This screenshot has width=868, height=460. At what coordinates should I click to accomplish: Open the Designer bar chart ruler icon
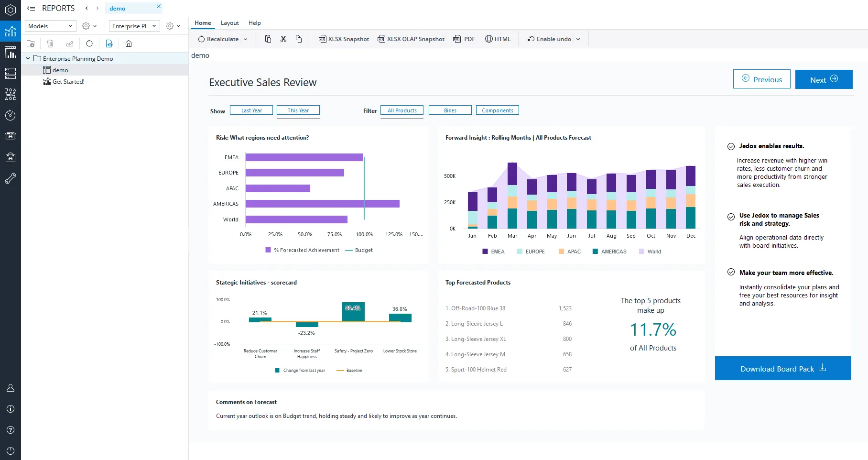click(10, 53)
